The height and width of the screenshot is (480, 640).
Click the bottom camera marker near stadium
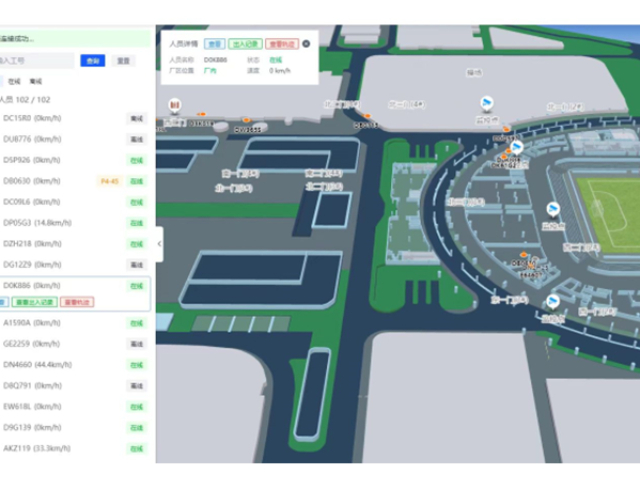(550, 301)
